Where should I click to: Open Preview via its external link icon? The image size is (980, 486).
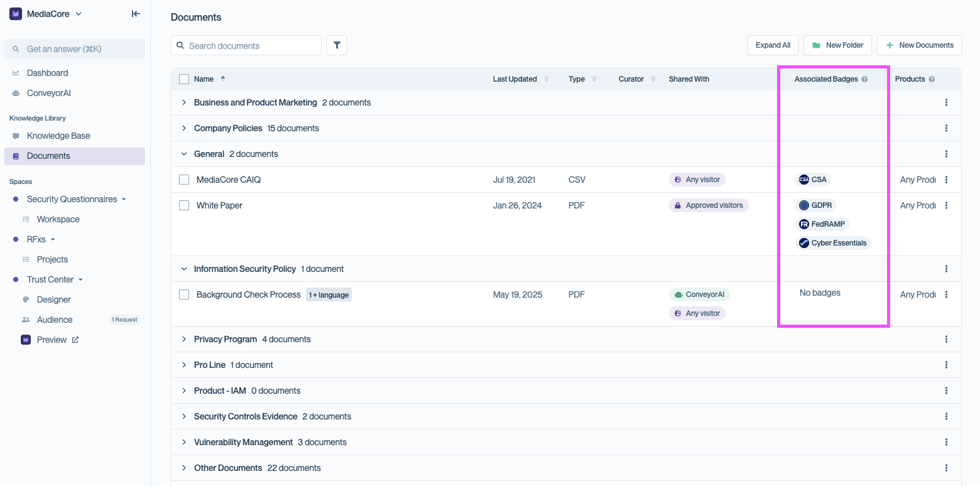(75, 339)
